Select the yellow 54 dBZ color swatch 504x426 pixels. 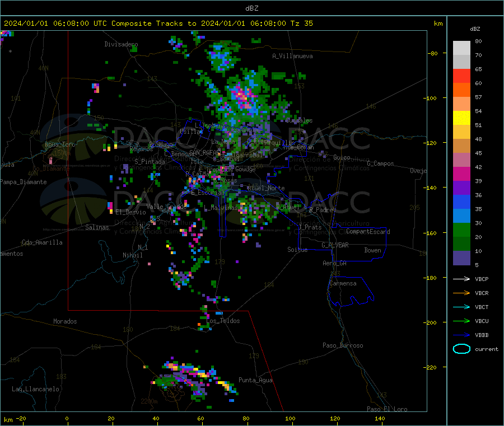[x=461, y=118]
